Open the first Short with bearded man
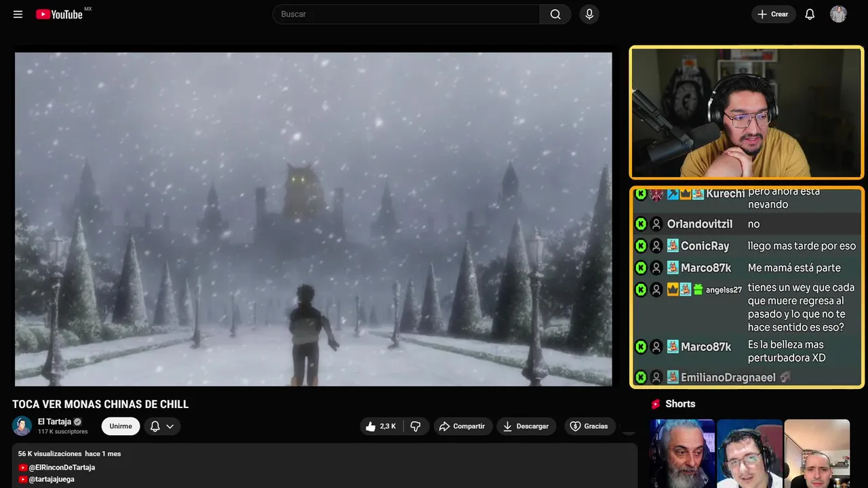This screenshot has width=868, height=488. pos(682,453)
